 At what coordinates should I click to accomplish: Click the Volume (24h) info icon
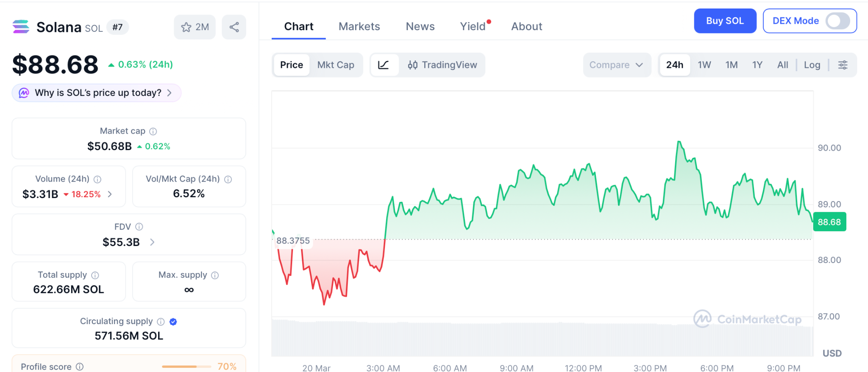coord(97,179)
